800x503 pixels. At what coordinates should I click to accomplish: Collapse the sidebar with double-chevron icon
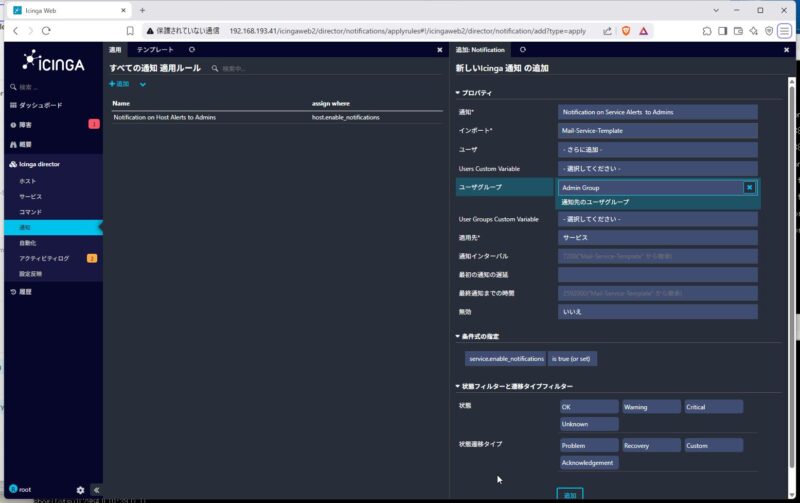click(96, 490)
